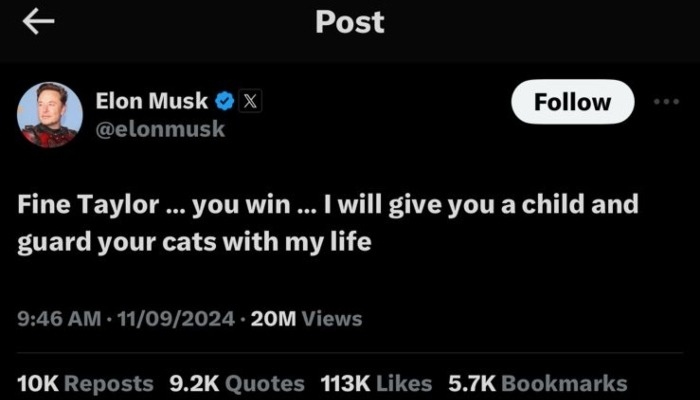Click the text 'guard your cats with my life'
Image resolution: width=700 pixels, height=400 pixels.
coord(194,243)
